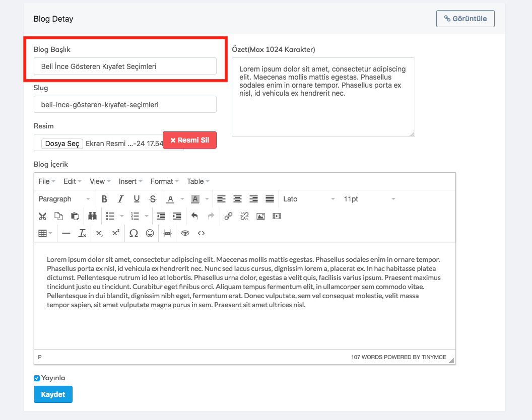Open the Insert menu
532x420 pixels.
(x=130, y=181)
